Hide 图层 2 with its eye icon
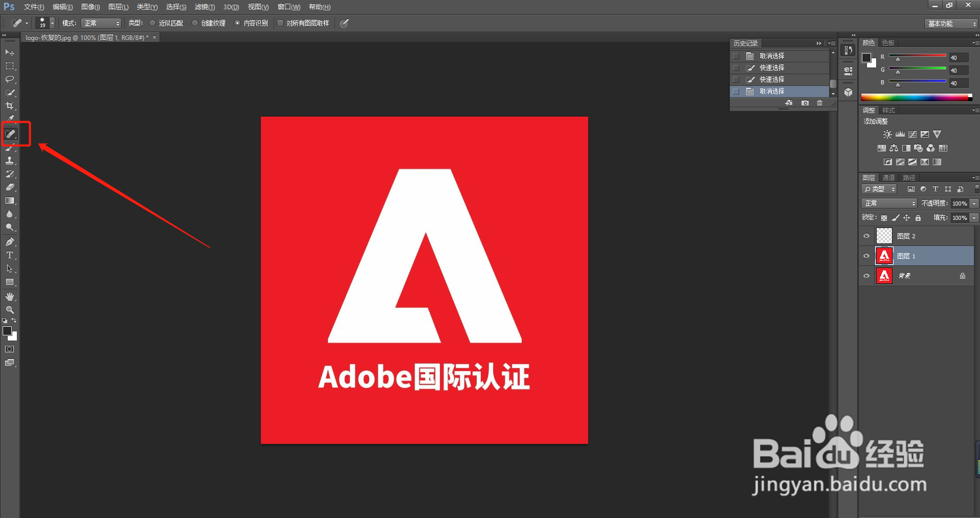 pos(866,236)
